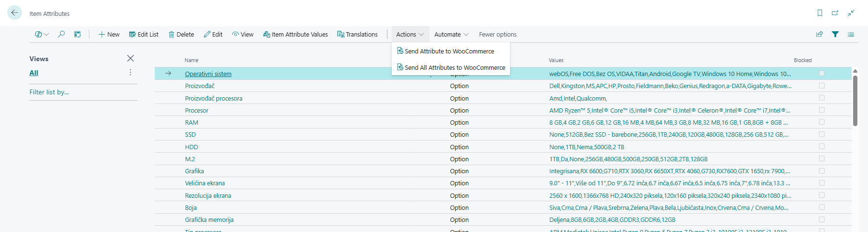Viewport: 868px width, 232px height.
Task: Click the scrollbar up arrow
Action: (855, 71)
